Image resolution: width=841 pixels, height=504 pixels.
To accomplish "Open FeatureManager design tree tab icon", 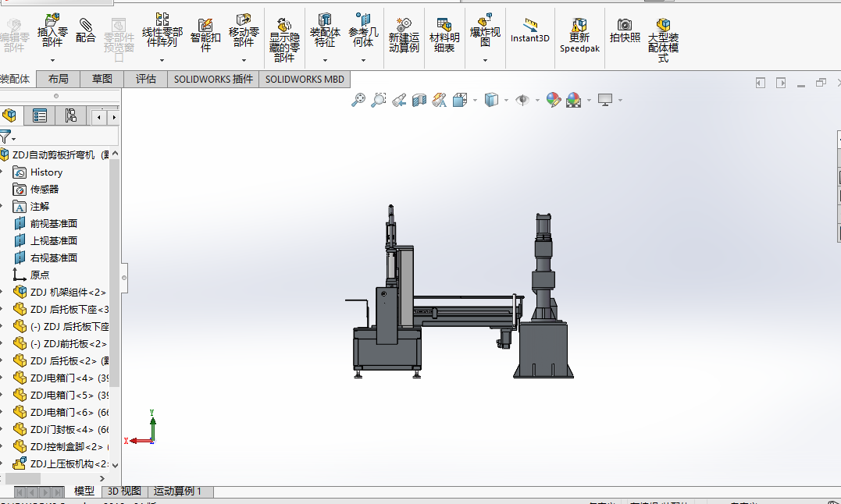I will pyautogui.click(x=9, y=115).
